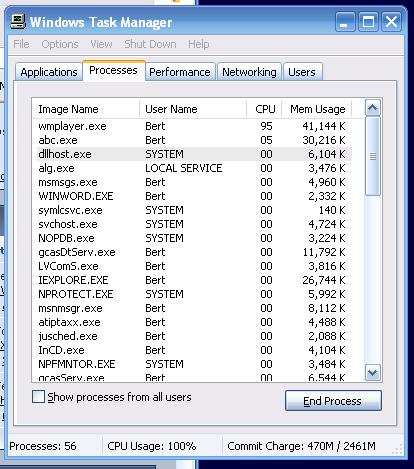This screenshot has height=469, width=414.
Task: Switch to the Applications tab
Action: click(49, 72)
